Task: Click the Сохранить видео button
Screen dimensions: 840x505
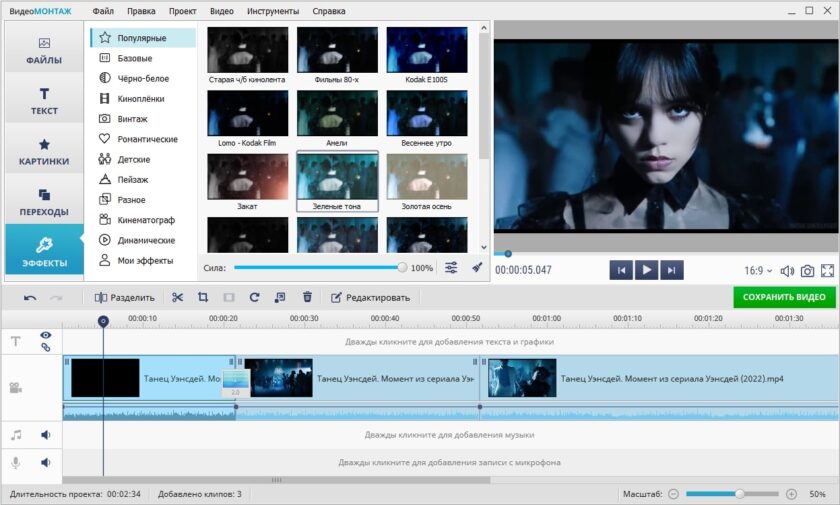Action: click(x=784, y=297)
